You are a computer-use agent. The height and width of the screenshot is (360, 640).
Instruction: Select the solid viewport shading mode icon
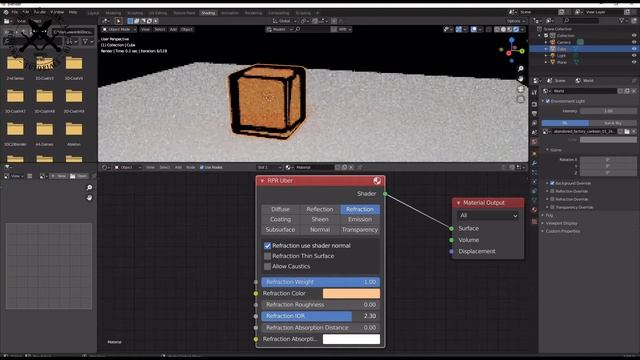(503, 29)
